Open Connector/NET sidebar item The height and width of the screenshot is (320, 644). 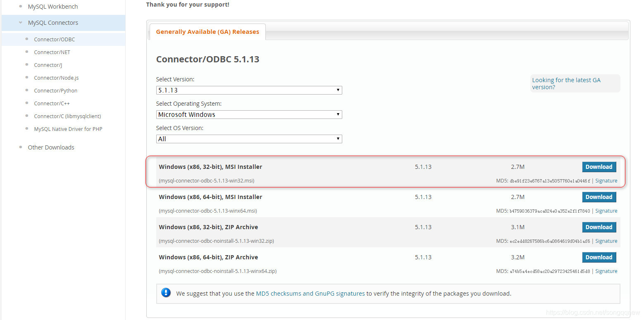[52, 52]
